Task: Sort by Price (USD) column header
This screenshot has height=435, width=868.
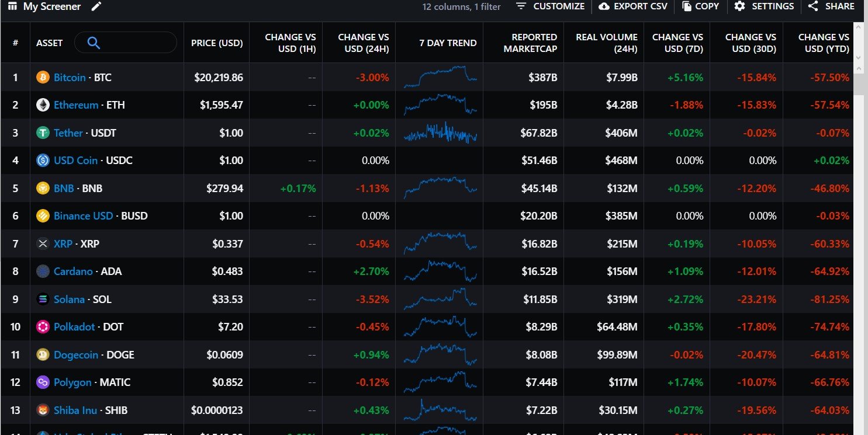Action: (217, 43)
